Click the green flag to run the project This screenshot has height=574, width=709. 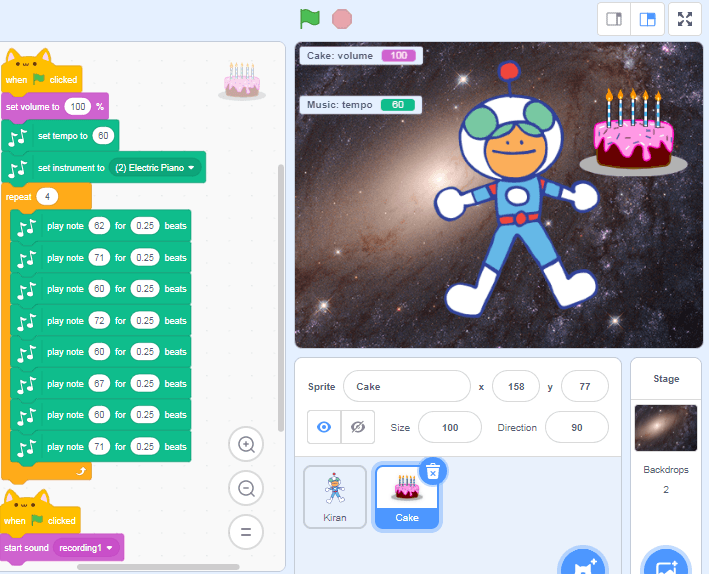point(310,19)
